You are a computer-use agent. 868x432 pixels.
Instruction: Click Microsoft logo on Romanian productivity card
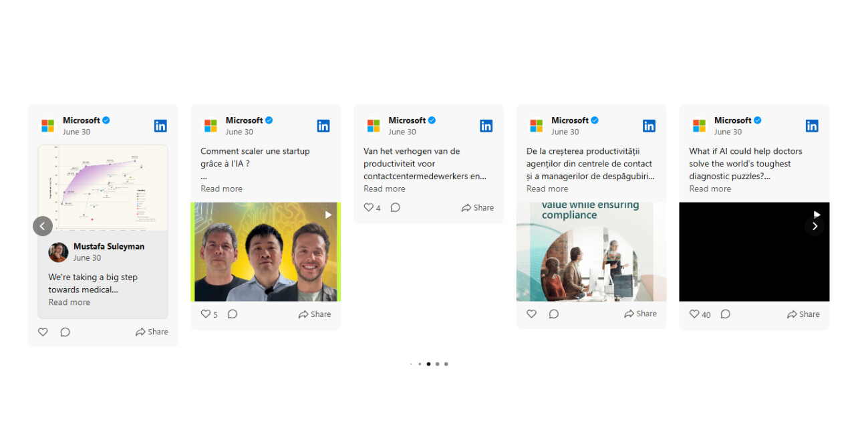point(536,126)
